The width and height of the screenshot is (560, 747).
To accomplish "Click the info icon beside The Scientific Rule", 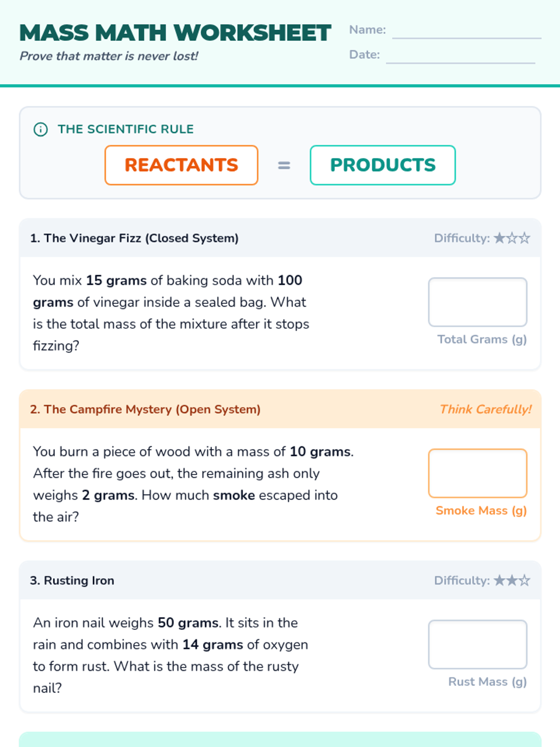I will 41,129.
